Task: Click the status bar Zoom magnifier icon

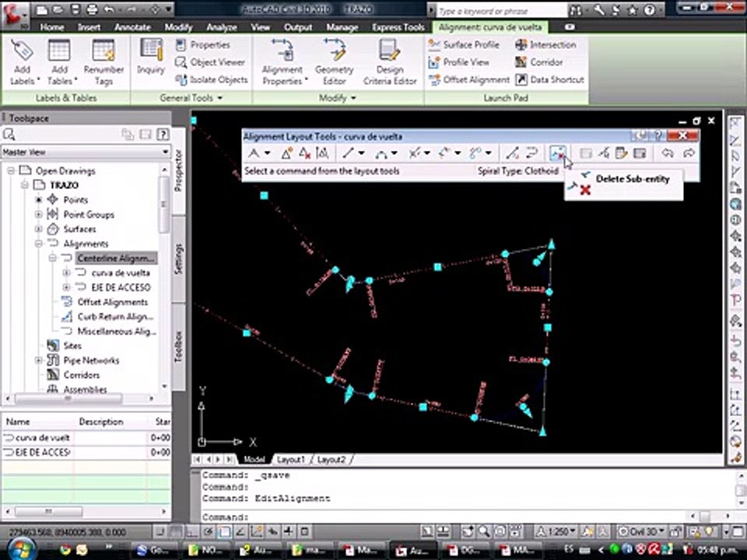Action: (x=485, y=531)
